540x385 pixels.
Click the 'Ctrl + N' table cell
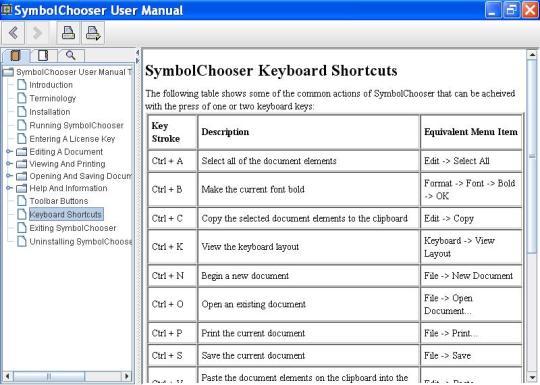click(x=173, y=276)
